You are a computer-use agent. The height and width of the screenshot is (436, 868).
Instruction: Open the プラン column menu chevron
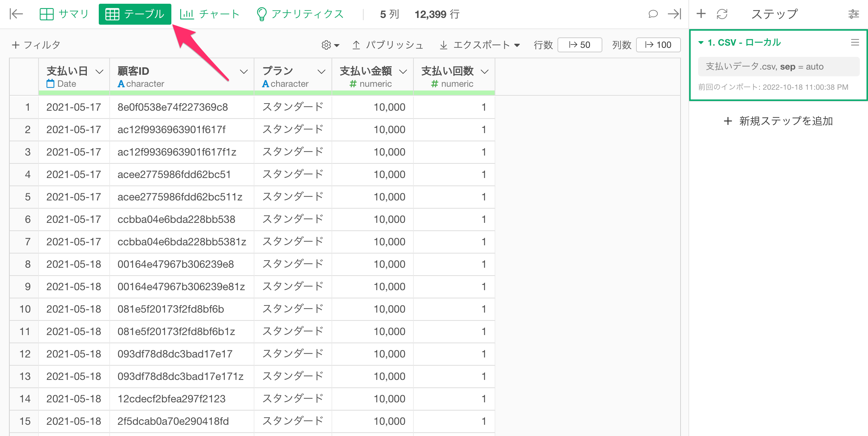(x=321, y=71)
